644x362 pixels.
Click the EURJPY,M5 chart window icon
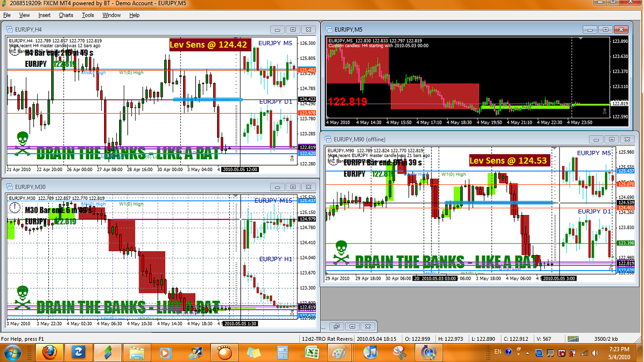click(x=328, y=30)
